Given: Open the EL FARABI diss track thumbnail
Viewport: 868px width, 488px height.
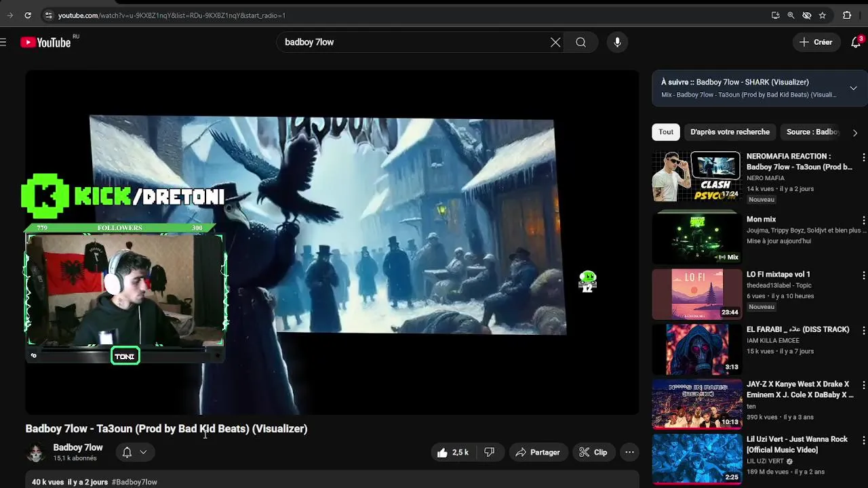Looking at the screenshot, I should click(x=697, y=349).
